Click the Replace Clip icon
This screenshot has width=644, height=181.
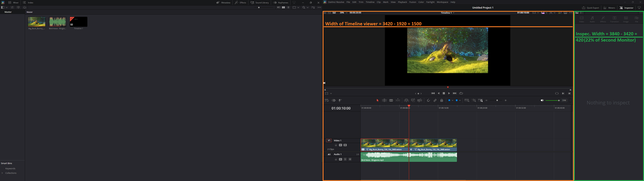420,101
